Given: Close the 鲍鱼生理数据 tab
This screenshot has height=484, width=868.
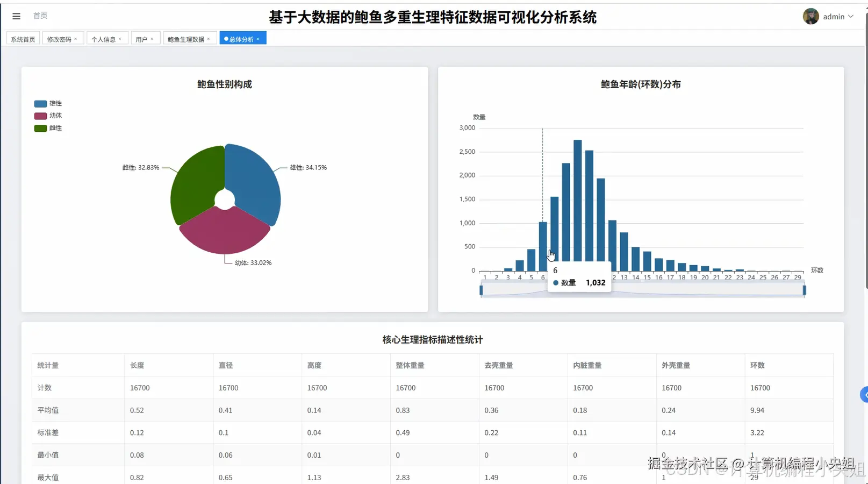Looking at the screenshot, I should click(x=209, y=39).
